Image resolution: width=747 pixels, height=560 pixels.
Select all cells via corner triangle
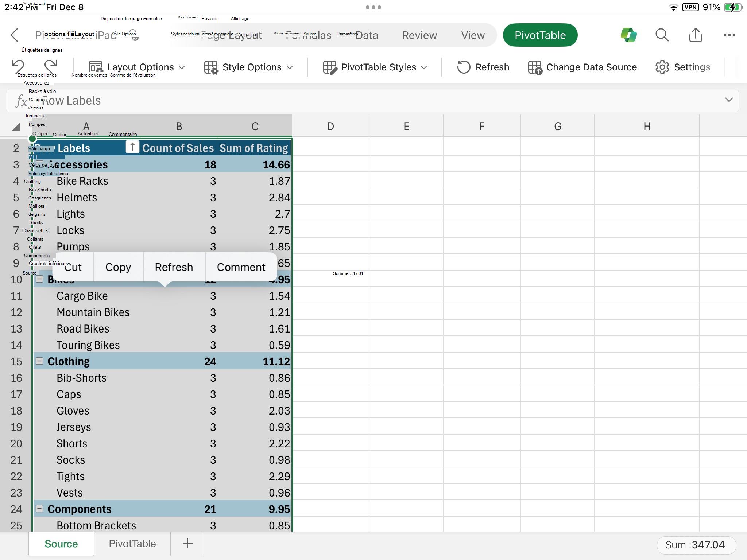(x=16, y=126)
